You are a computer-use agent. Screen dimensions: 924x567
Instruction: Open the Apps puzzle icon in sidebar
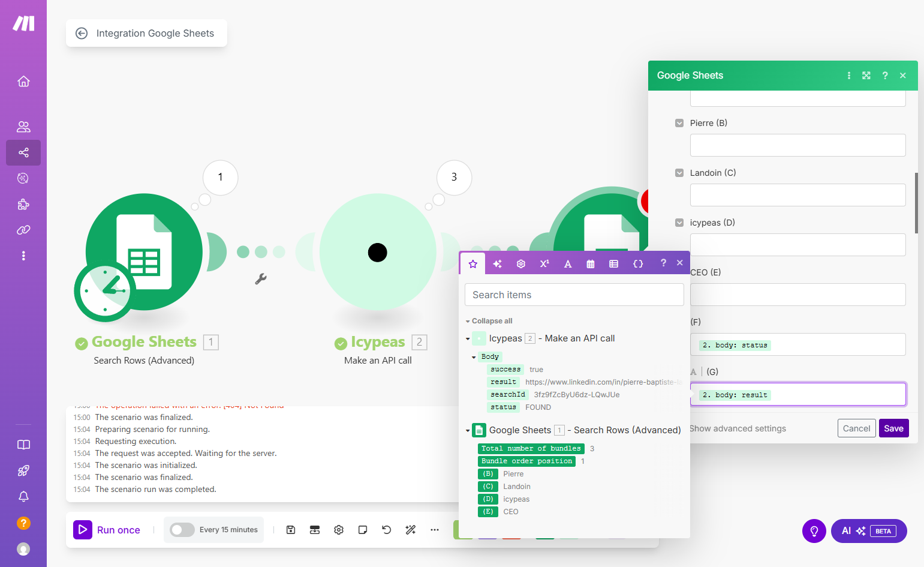tap(23, 204)
